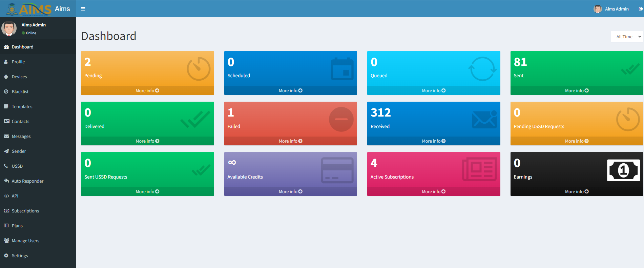
Task: Open Aims Admin user menu in header
Action: [x=611, y=9]
